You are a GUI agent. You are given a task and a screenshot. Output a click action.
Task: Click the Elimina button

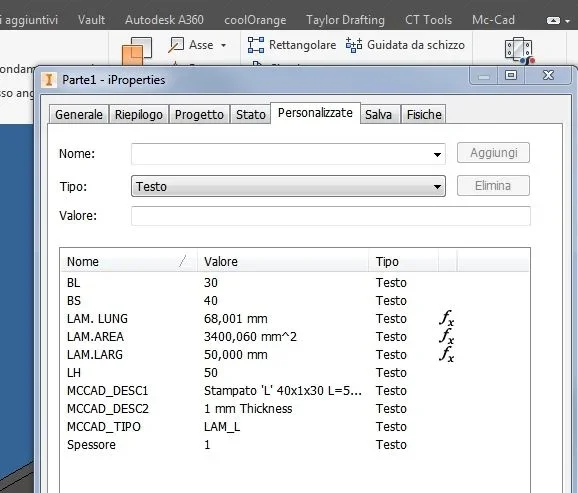click(493, 185)
